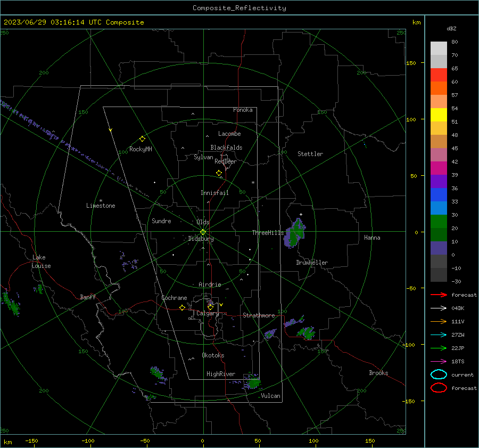Click the Strathmore city label
Viewport: 479px width, 448px height.
point(259,315)
